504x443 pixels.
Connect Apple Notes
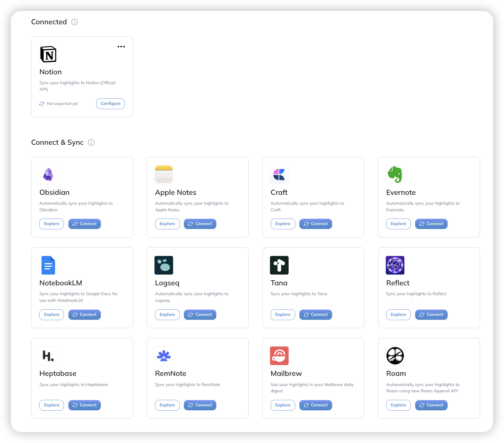click(x=200, y=224)
